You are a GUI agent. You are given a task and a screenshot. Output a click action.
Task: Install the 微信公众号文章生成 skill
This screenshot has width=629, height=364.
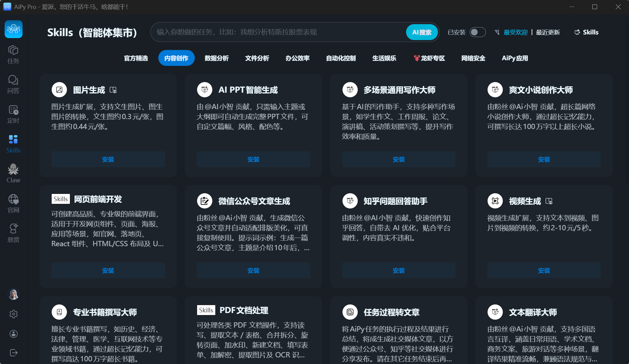[253, 270]
